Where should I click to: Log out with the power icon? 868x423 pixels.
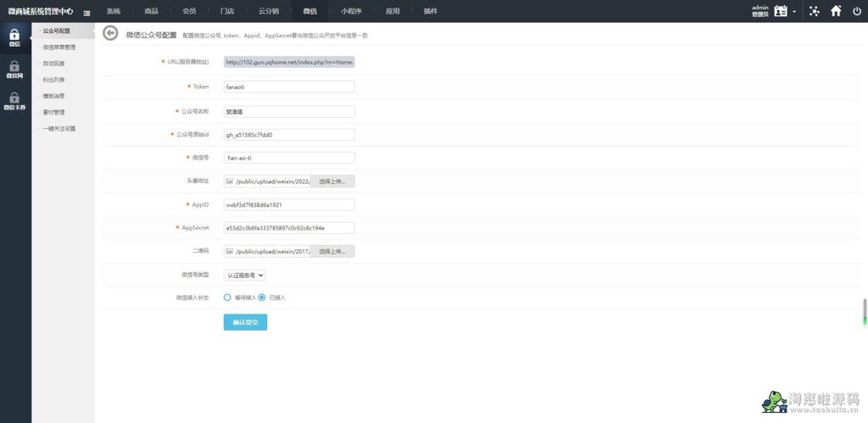[x=857, y=11]
